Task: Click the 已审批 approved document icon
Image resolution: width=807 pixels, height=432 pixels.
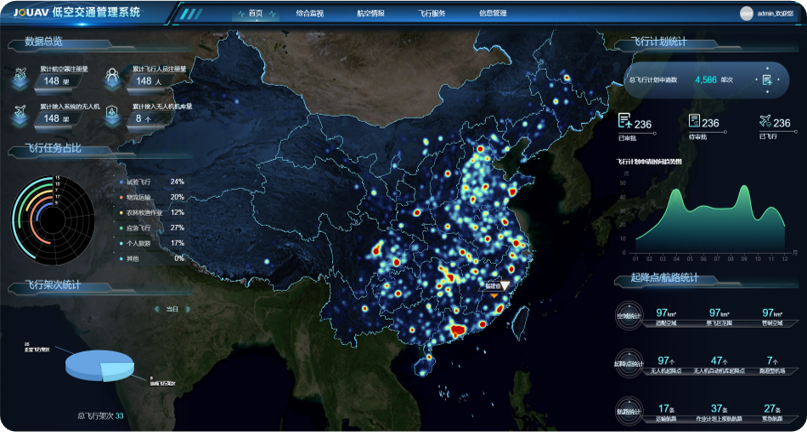Action: point(625,122)
